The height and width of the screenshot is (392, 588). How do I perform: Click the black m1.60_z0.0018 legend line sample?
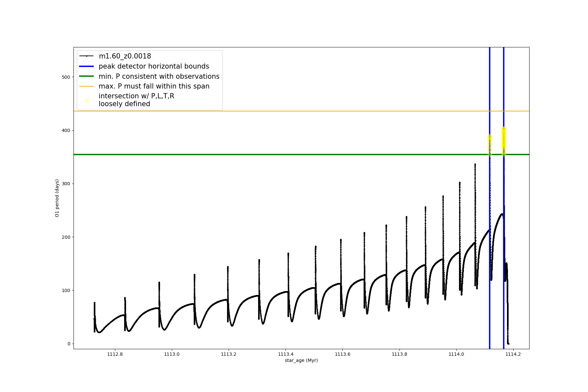click(87, 56)
